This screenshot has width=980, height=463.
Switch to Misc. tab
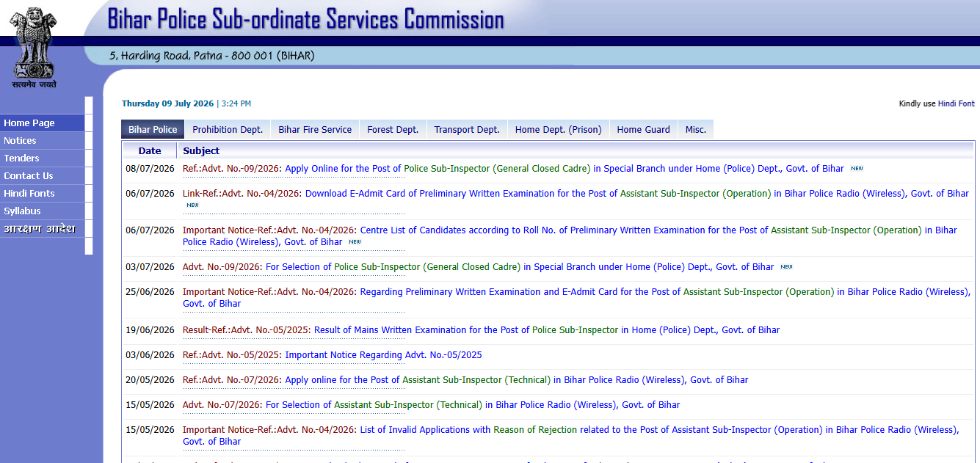696,129
